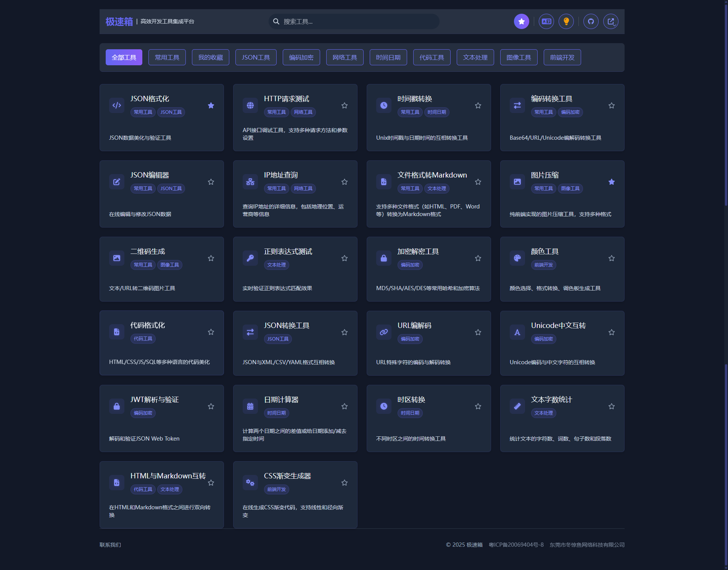
Task: Click the 搜索工具 search field
Action: (x=354, y=21)
